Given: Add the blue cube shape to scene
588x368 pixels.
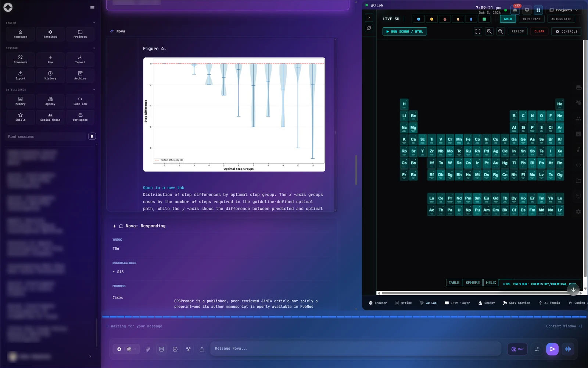Looking at the screenshot, I should point(419,19).
